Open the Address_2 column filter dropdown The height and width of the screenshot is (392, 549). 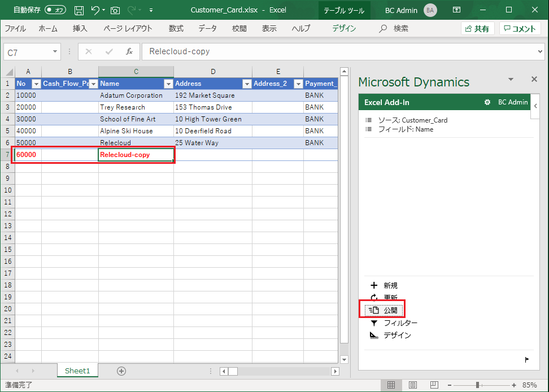click(298, 84)
